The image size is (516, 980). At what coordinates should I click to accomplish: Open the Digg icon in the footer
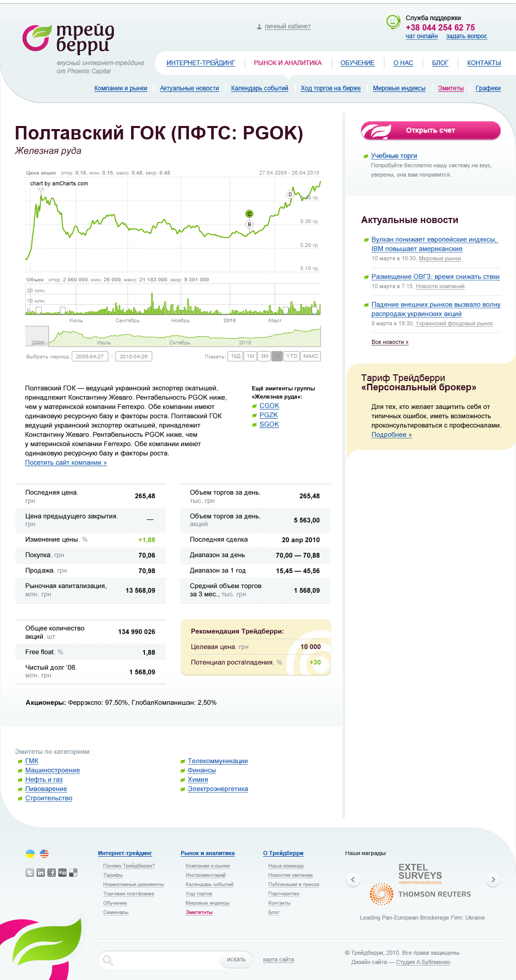[x=62, y=873]
